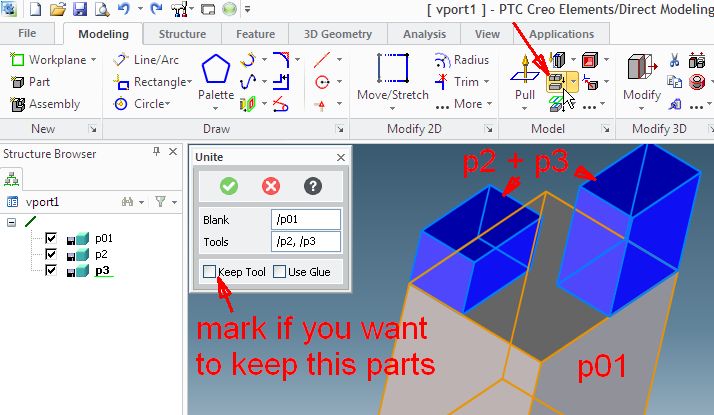The image size is (714, 415).
Task: Click binoculars search icon in Structure Browser
Action: tap(128, 201)
